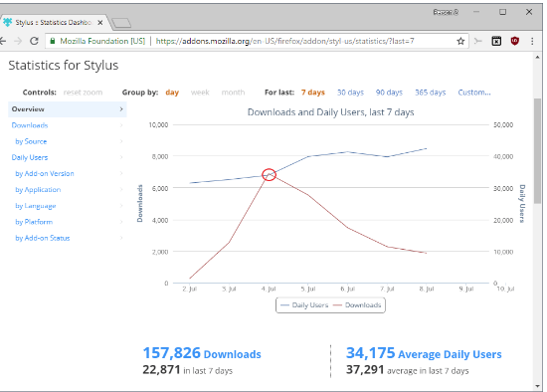Screen dimensions: 547x392
Task: Toggle the Downloads series in the legend
Action: coord(357,305)
